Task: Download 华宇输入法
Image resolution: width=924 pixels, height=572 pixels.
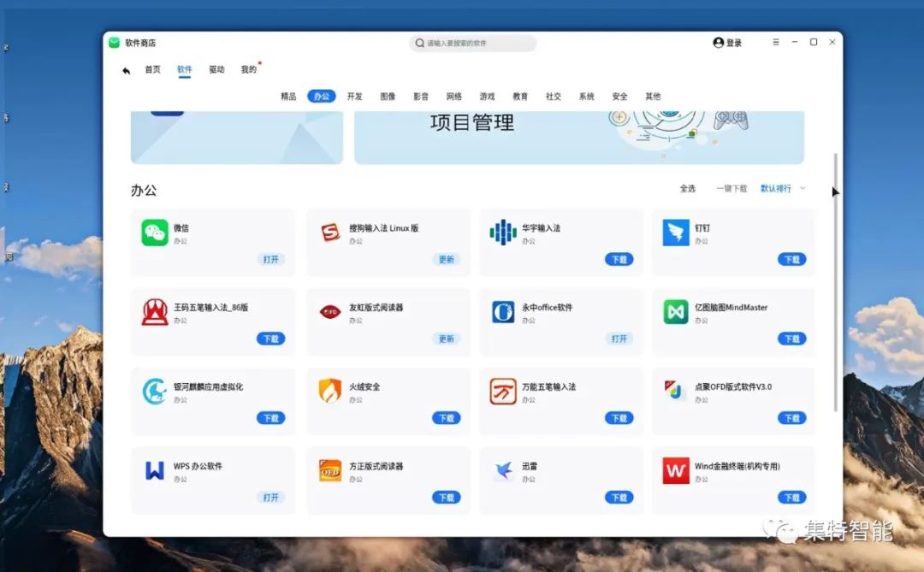Action: click(619, 259)
